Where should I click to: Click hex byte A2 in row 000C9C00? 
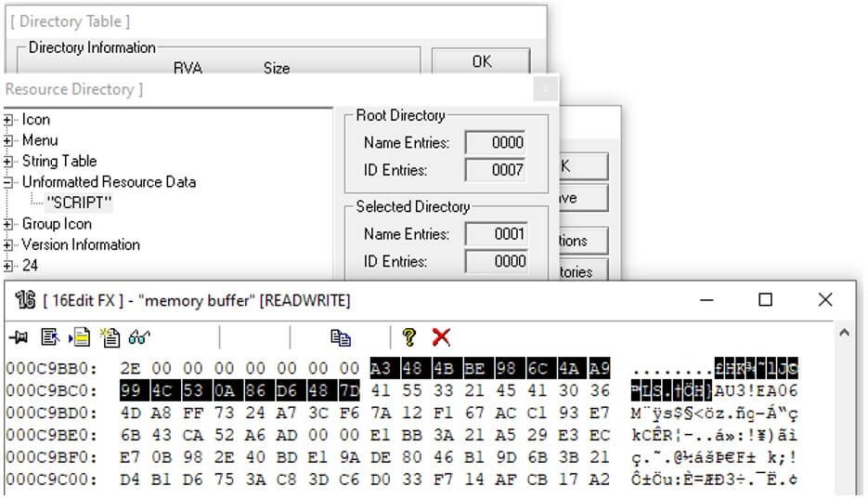pyautogui.click(x=599, y=479)
